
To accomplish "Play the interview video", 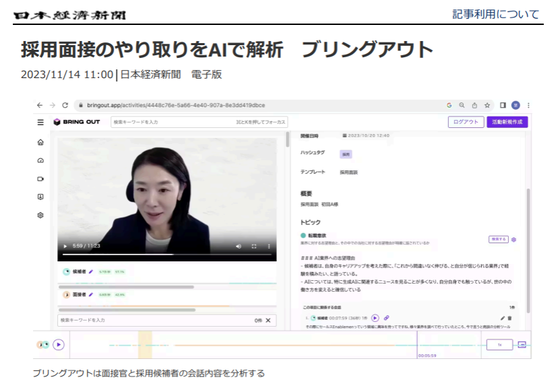I will [x=65, y=246].
